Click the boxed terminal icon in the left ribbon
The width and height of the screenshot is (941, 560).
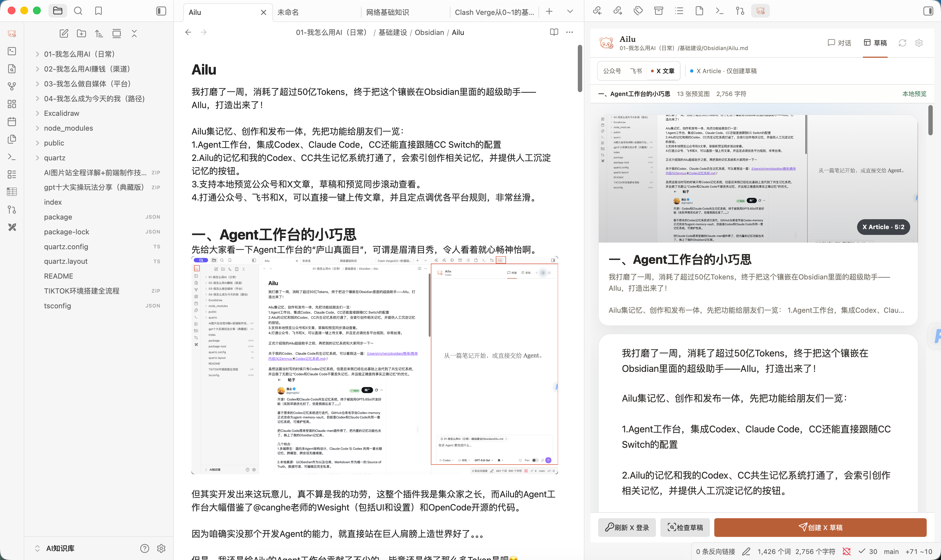pos(12,51)
